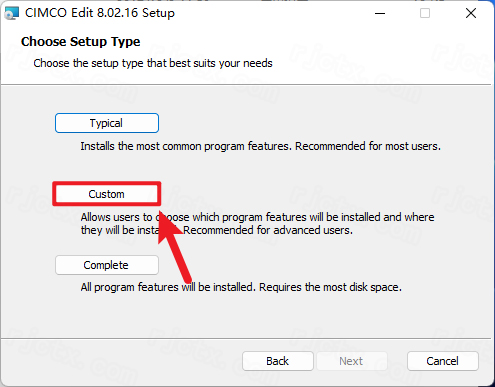Select the Custom setup type
Viewport: 495px width, 387px height.
click(x=107, y=194)
